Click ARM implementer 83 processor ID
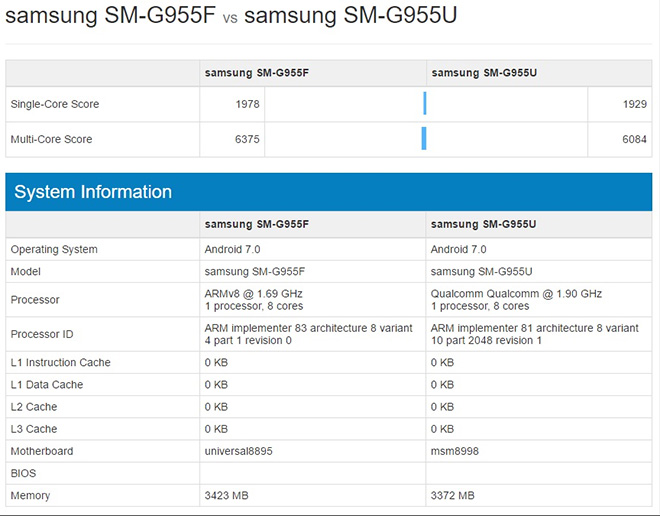The width and height of the screenshot is (660, 516). coord(309,334)
